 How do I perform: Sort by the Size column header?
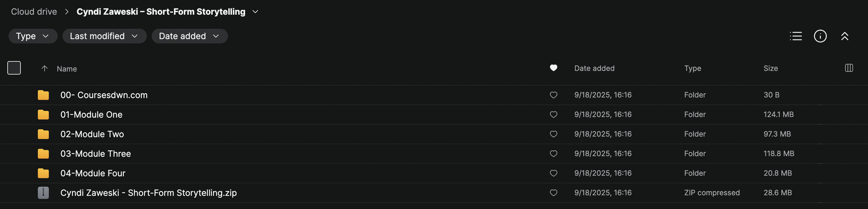[x=770, y=68]
